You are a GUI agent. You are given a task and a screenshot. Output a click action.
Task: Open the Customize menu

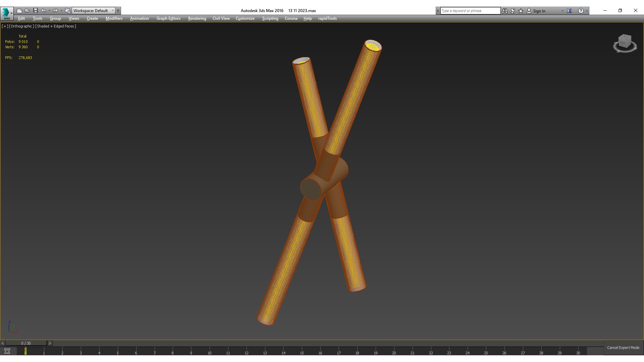[x=245, y=18]
